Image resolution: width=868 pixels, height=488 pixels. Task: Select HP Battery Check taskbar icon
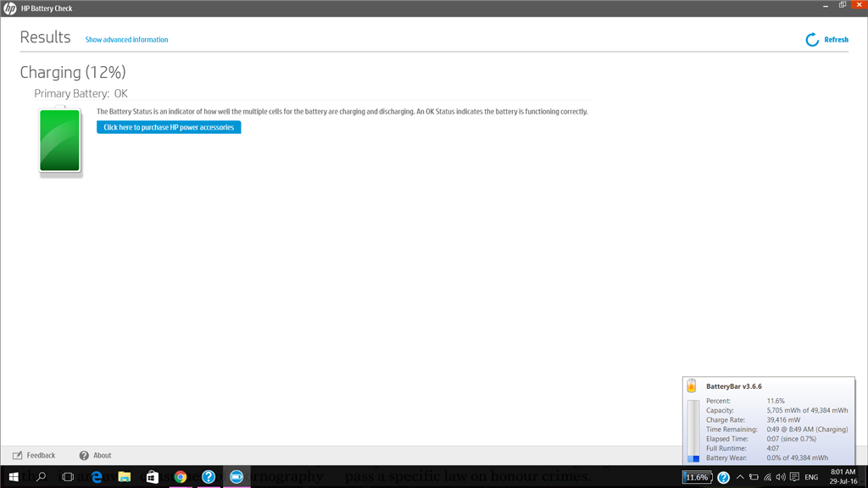236,477
